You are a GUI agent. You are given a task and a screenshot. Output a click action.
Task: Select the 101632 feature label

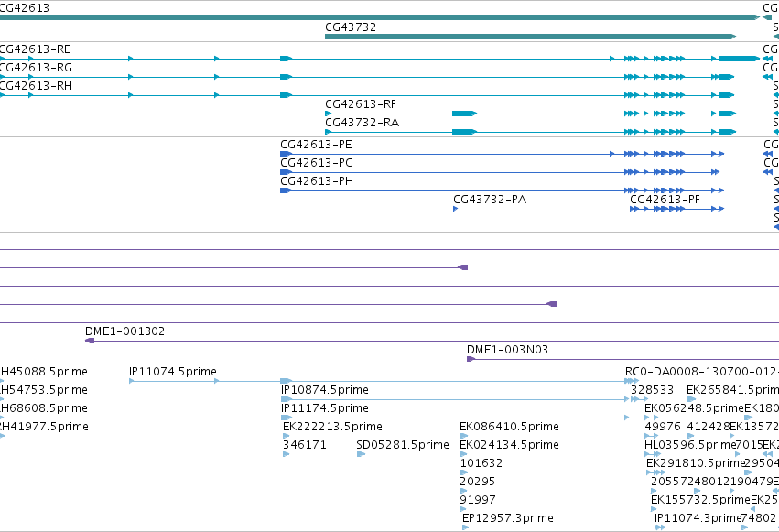click(x=481, y=463)
